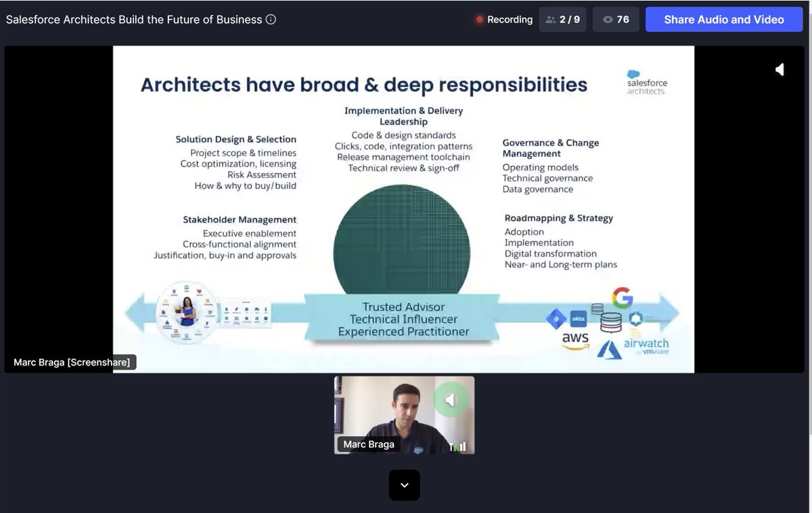
Task: Click the circular customer 360 graphic
Action: pos(185,313)
